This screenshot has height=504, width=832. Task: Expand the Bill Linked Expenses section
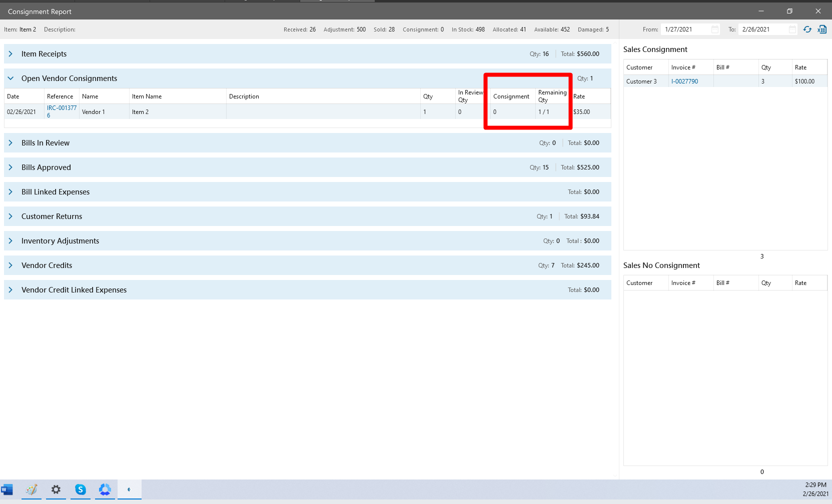click(11, 192)
